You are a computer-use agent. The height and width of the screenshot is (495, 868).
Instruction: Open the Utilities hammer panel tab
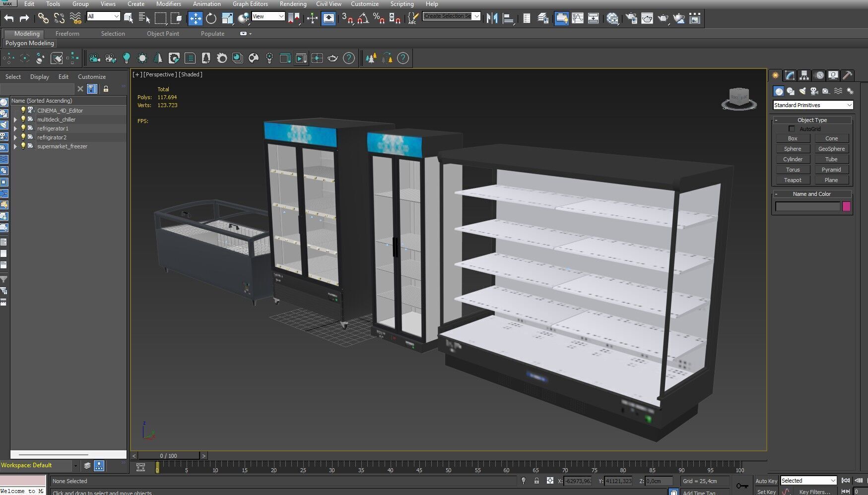(848, 75)
